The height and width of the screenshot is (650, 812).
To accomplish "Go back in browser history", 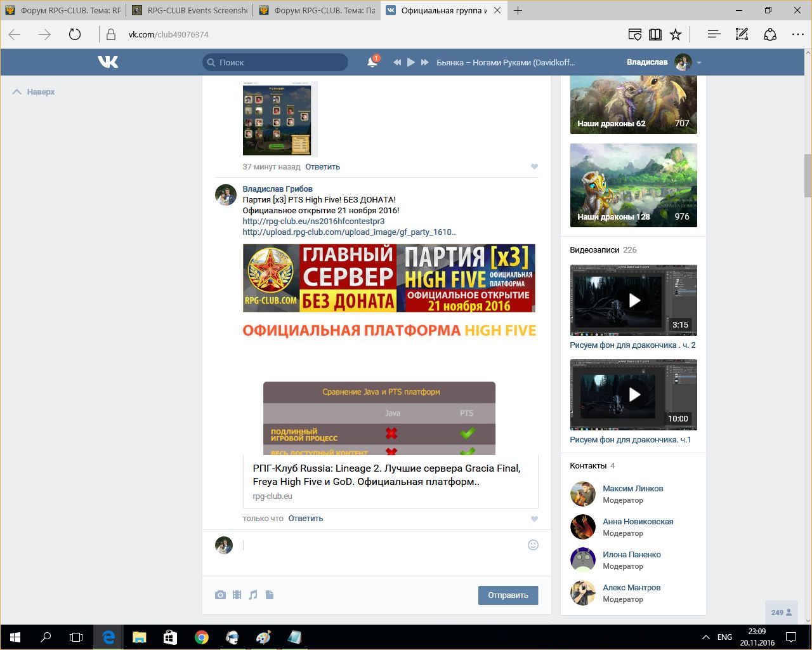I will [x=15, y=34].
